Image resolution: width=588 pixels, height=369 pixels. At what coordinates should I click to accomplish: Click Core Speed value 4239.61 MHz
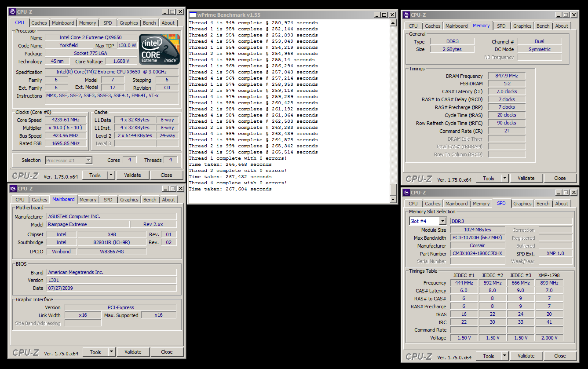(66, 120)
